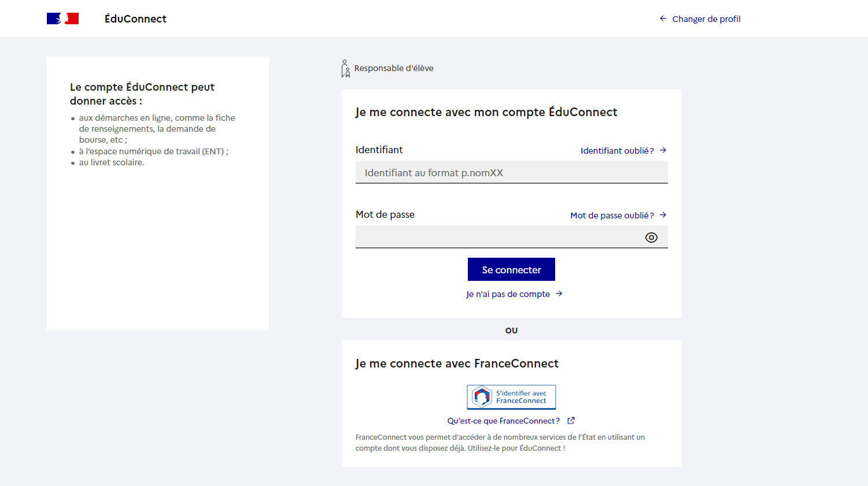Open the Changer de profil link
Screen dimensions: 868x486
click(x=706, y=19)
